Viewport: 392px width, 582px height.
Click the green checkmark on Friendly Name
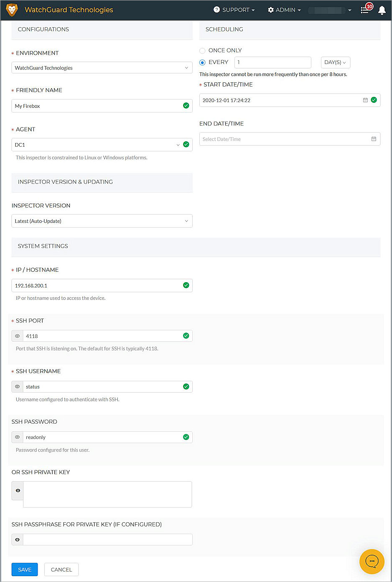(186, 105)
